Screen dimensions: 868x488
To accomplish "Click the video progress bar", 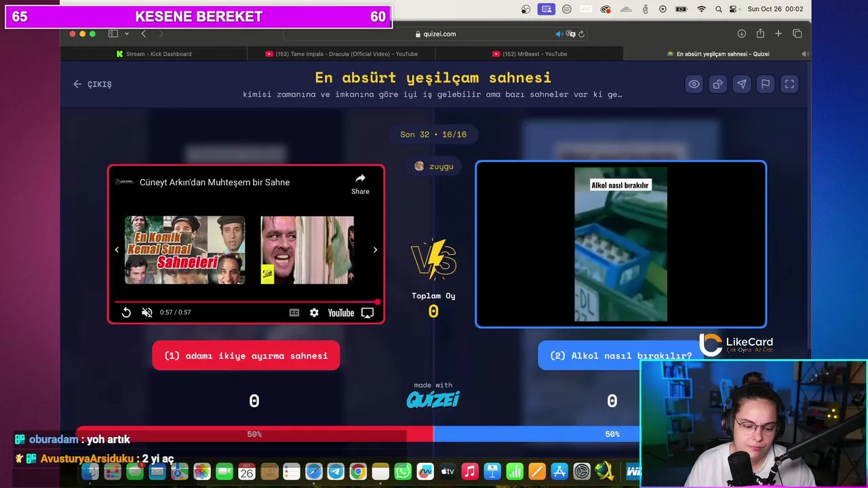I will pos(246,302).
